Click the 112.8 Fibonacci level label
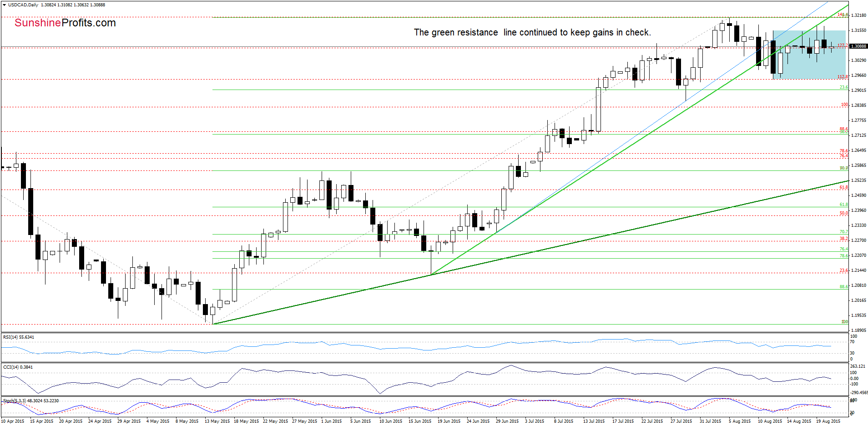Screen dimensions: 868x425 (843, 77)
